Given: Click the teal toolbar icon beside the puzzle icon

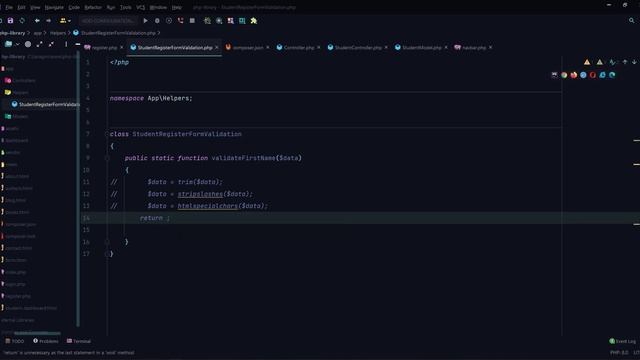Looking at the screenshot, I should (x=242, y=20).
